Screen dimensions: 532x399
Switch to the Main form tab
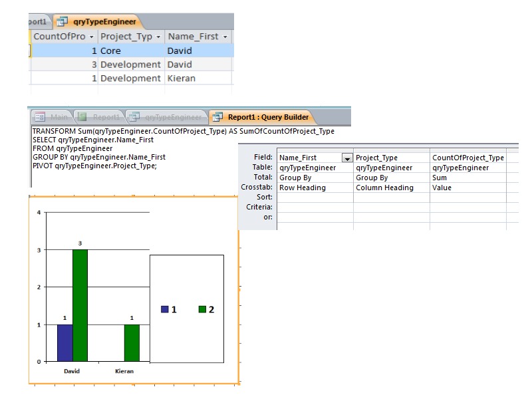tap(52, 117)
